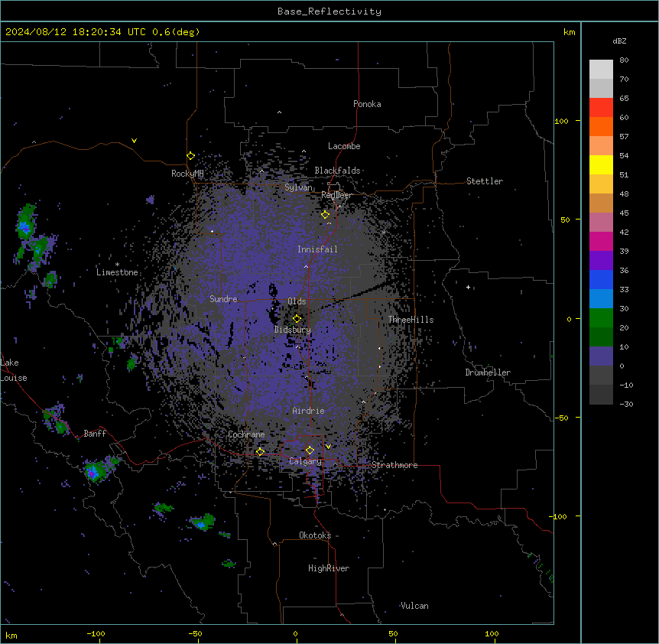
Task: Select orange 57-60 dBZ legend swatch
Action: (x=601, y=126)
